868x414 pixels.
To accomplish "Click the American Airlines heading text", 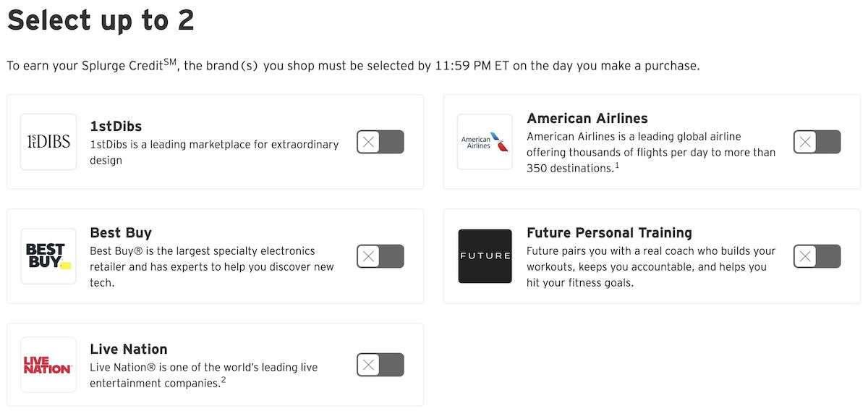I will click(587, 118).
